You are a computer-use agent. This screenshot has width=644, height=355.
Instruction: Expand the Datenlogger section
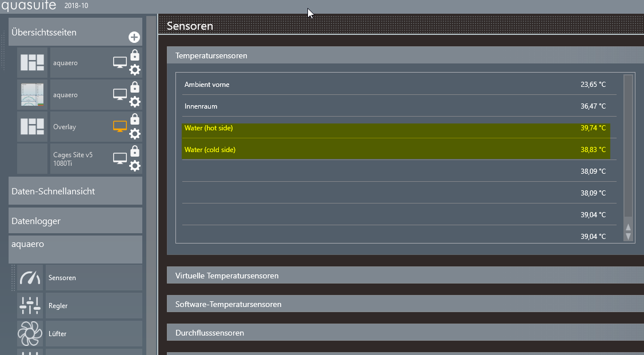tap(75, 221)
